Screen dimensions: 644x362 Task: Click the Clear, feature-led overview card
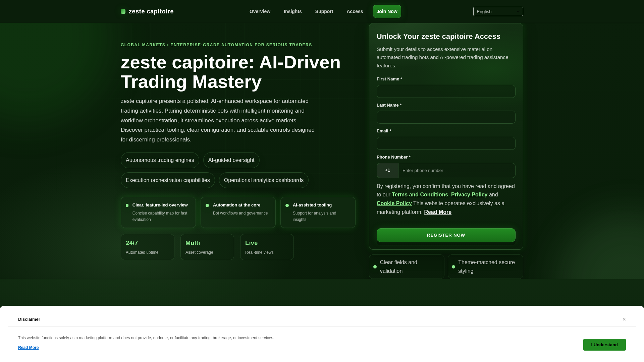coord(158,212)
